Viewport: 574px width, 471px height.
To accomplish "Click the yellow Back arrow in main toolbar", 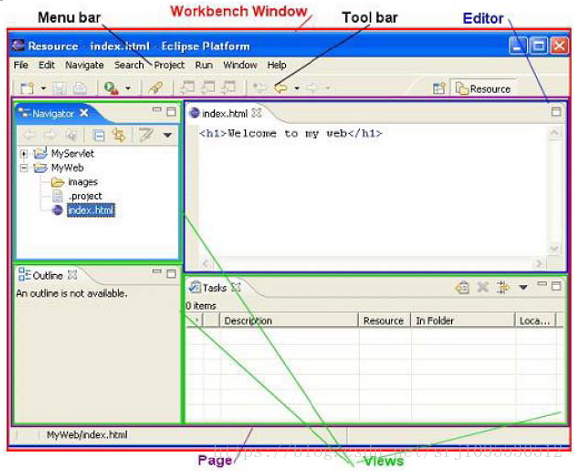I will click(281, 88).
